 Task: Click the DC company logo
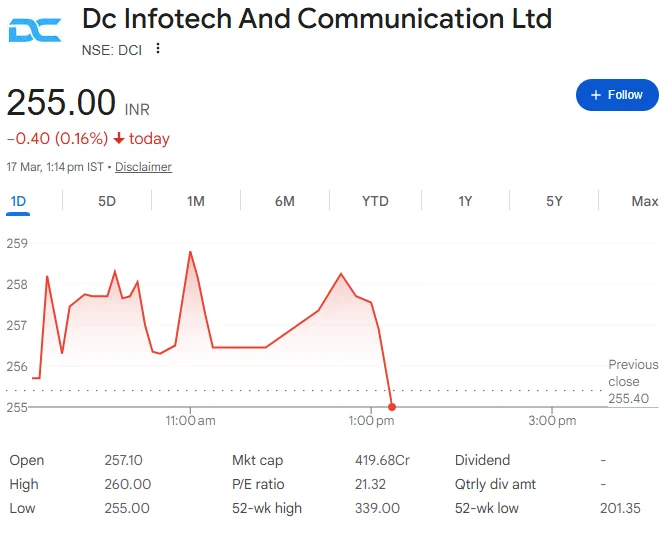pos(35,30)
